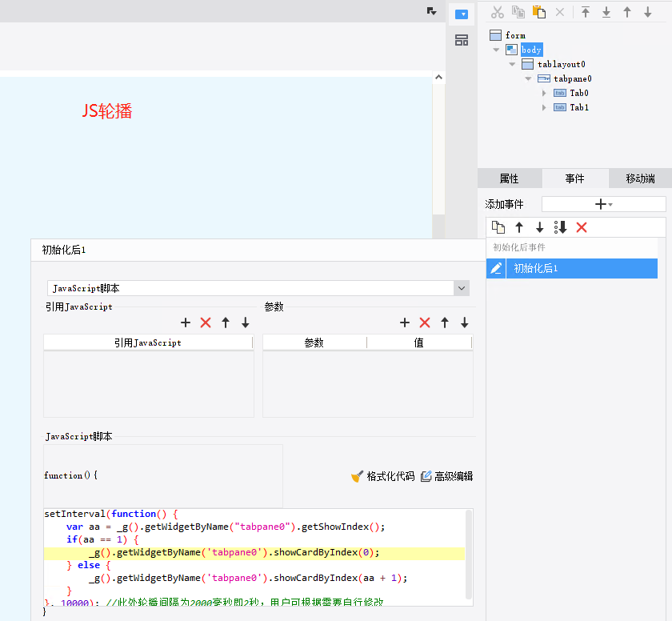Open the JavaScript脚本 event type dropdown
Screen dimensions: 672x621
point(462,288)
